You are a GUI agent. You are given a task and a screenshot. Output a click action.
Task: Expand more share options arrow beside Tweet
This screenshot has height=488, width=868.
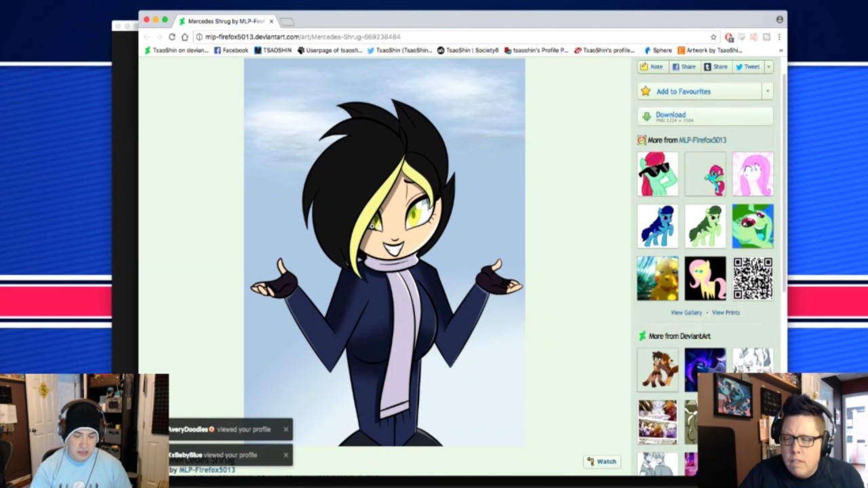pyautogui.click(x=768, y=66)
